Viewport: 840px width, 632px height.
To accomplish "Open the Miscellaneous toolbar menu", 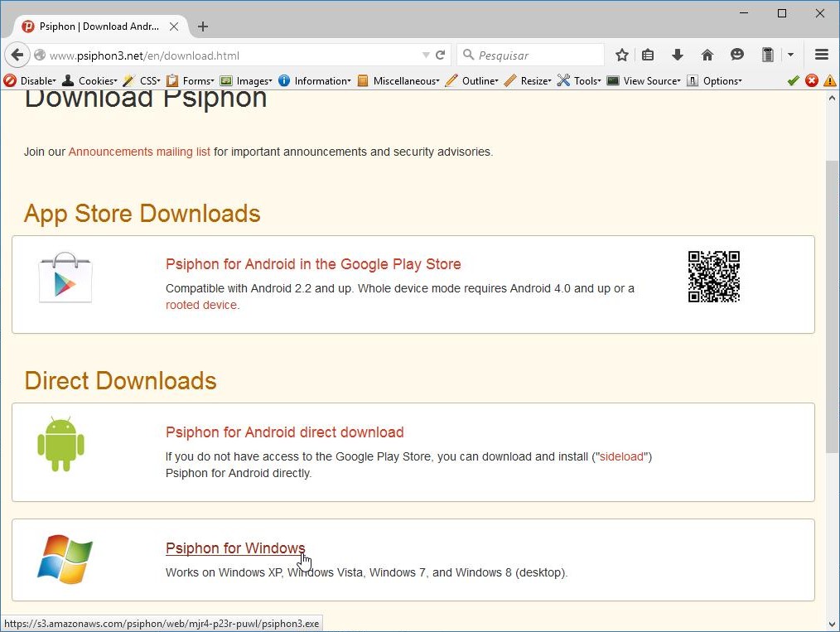I will 398,81.
